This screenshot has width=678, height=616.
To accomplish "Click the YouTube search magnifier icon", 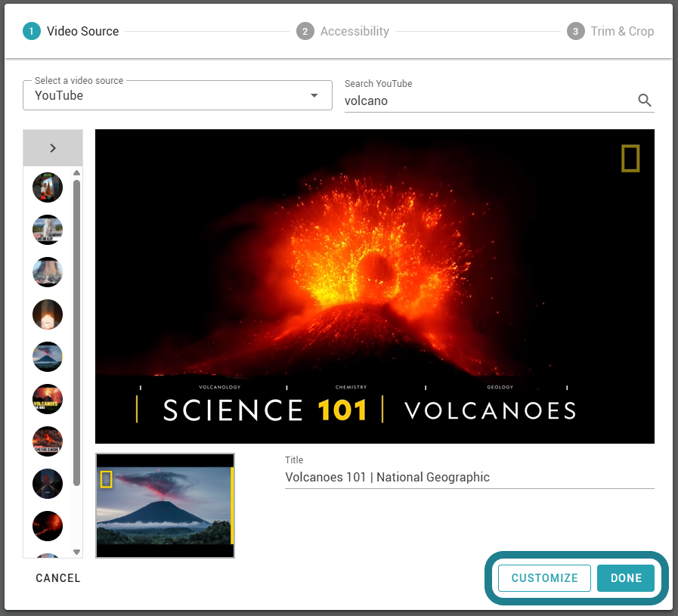I will tap(644, 101).
